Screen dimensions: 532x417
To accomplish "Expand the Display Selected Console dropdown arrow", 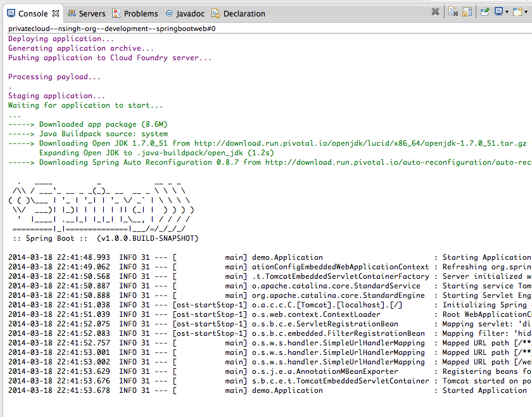I will pyautogui.click(x=507, y=12).
